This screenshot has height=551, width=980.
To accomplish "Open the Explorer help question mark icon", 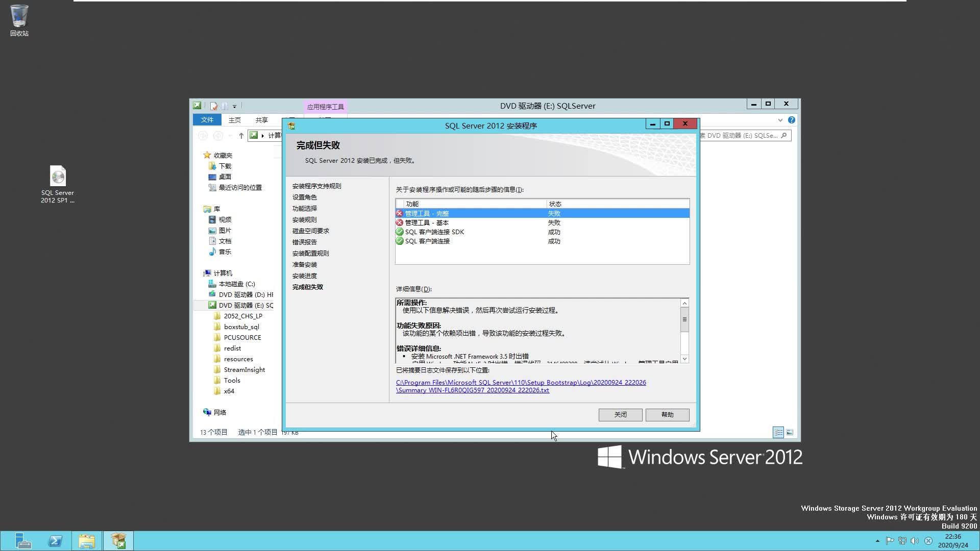I will click(x=791, y=120).
